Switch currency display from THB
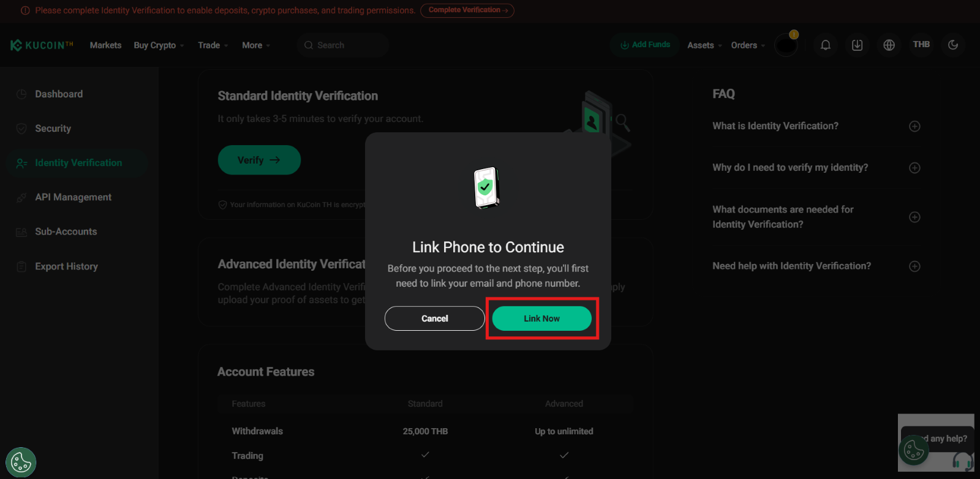 point(921,44)
